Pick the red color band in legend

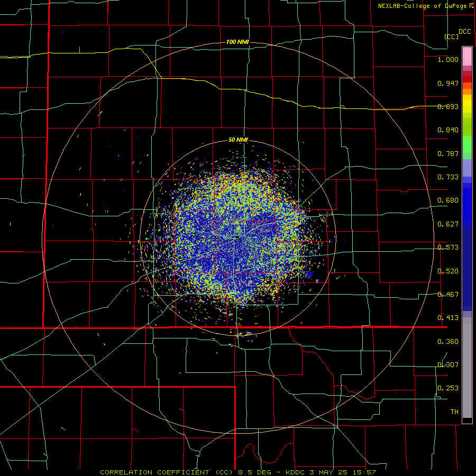467,79
